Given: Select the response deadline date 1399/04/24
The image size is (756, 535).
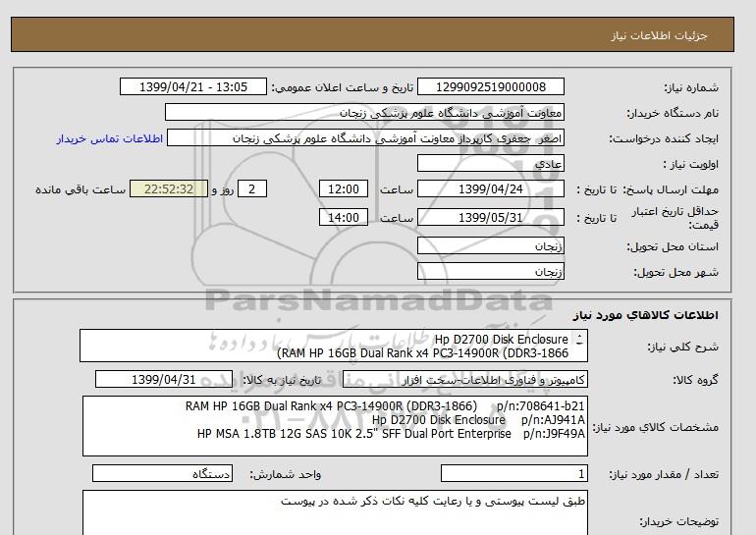Looking at the screenshot, I should [490, 188].
